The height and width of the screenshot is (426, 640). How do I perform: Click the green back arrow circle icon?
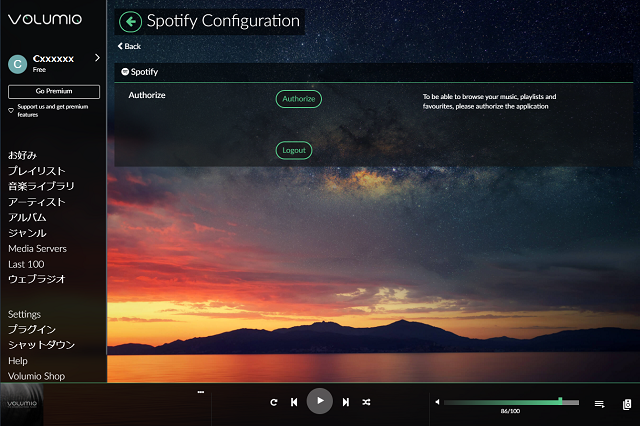(x=131, y=22)
